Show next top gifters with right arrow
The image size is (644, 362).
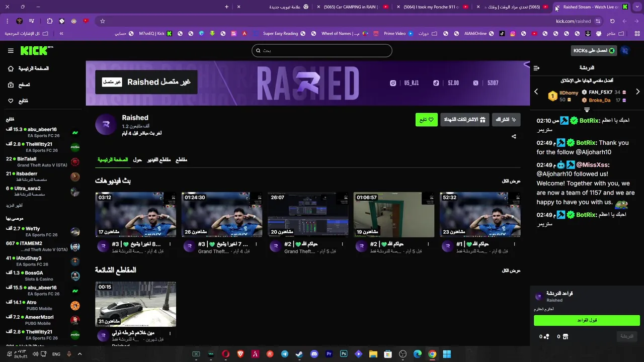pyautogui.click(x=637, y=92)
